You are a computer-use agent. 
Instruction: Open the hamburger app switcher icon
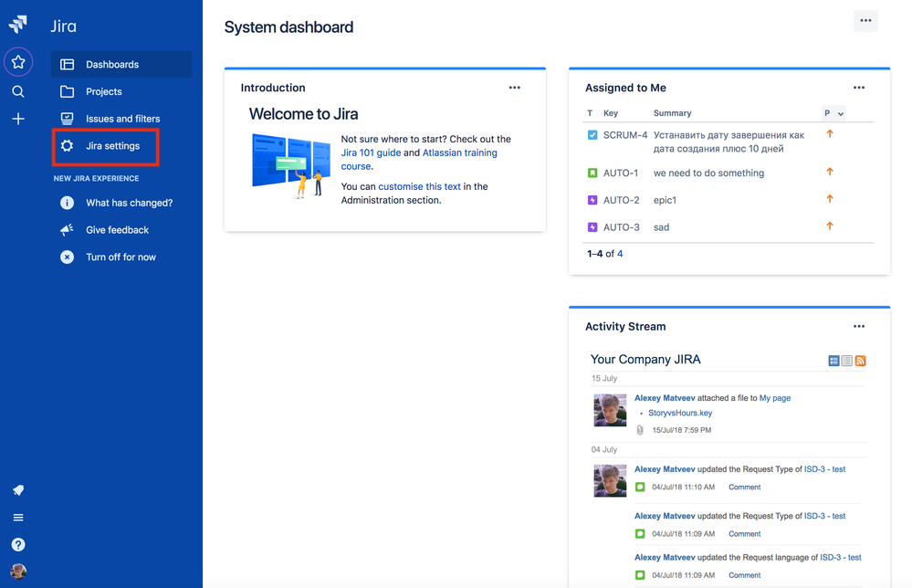[18, 518]
